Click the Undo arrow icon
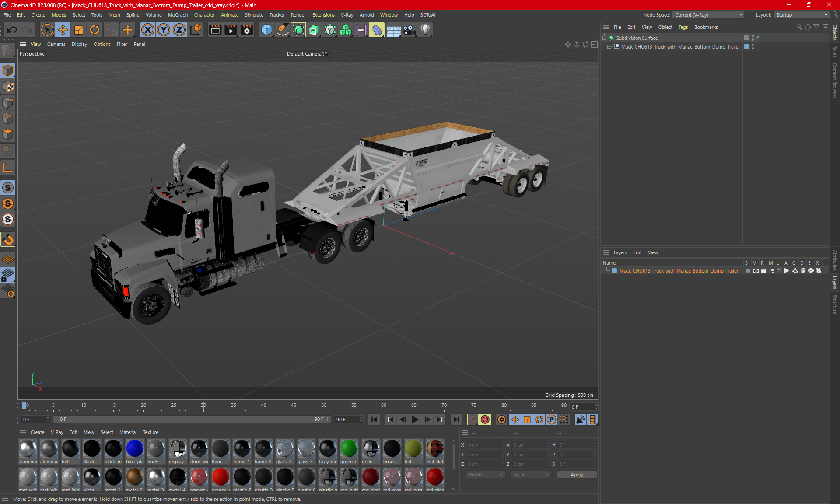The image size is (840, 504). click(12, 30)
